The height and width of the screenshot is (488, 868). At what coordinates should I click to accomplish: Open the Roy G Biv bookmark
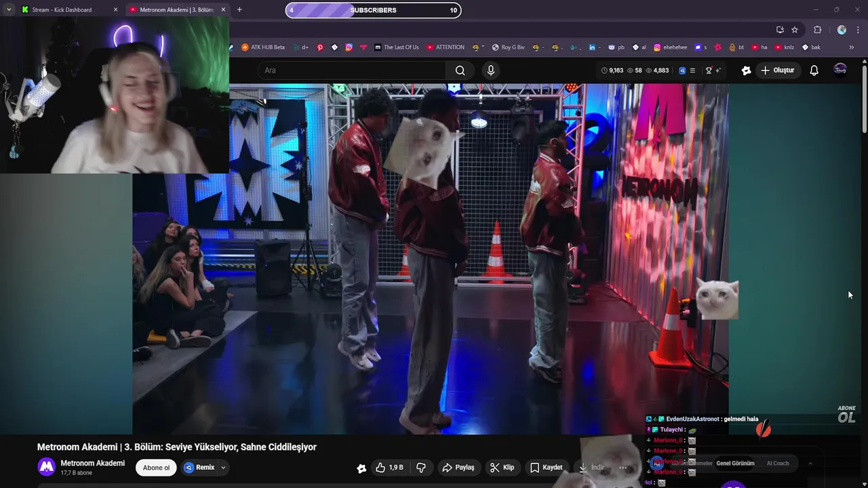click(x=509, y=47)
